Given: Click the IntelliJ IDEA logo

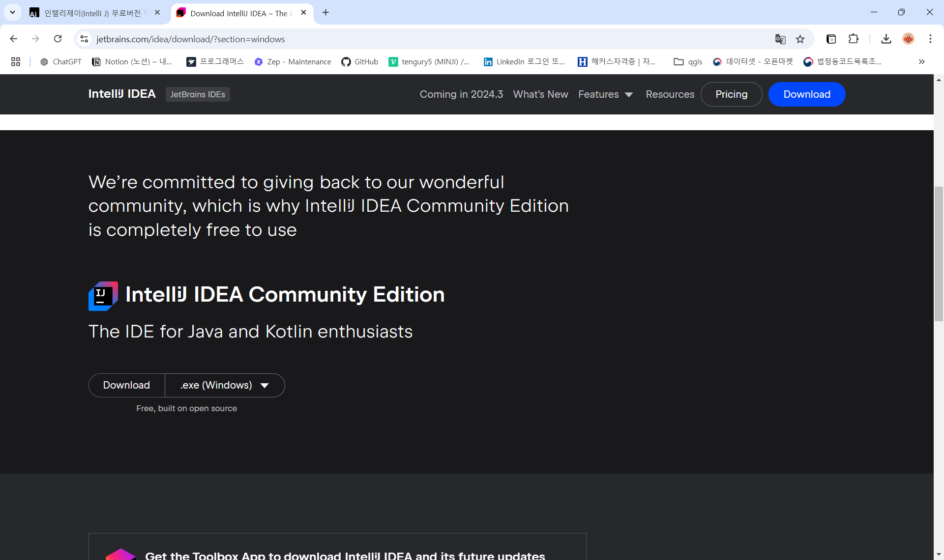Looking at the screenshot, I should click(122, 94).
